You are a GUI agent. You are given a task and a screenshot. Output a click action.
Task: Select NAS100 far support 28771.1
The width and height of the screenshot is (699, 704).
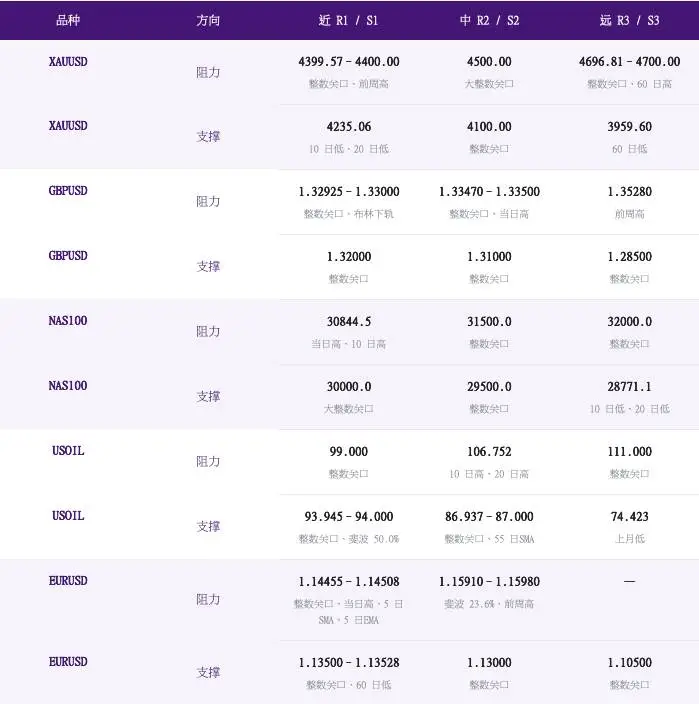(629, 387)
